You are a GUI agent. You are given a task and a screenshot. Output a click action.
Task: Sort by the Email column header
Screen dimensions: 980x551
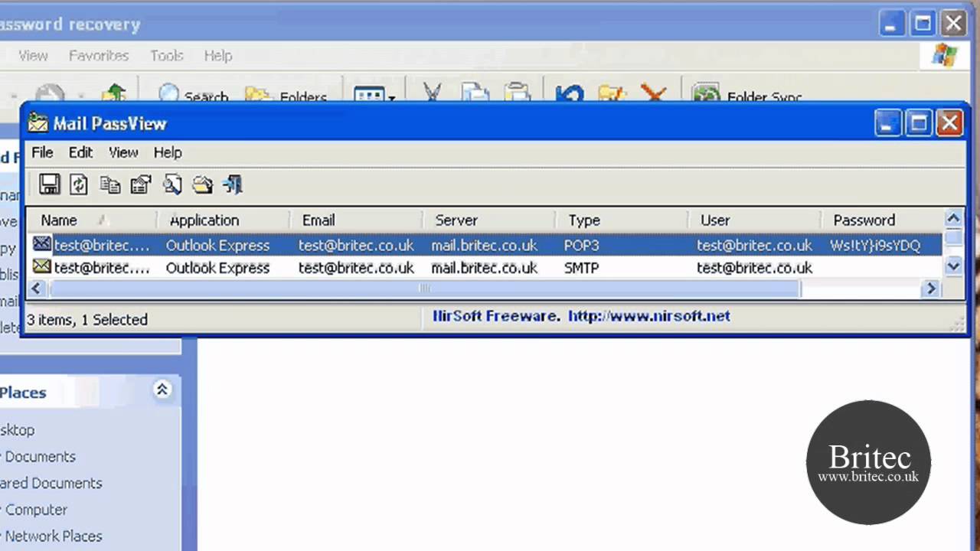356,220
